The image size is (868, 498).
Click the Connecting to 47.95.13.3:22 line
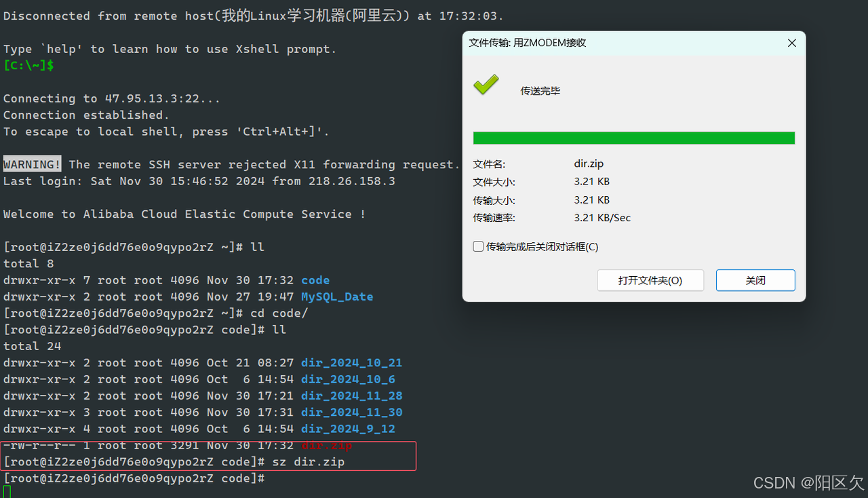click(x=112, y=99)
